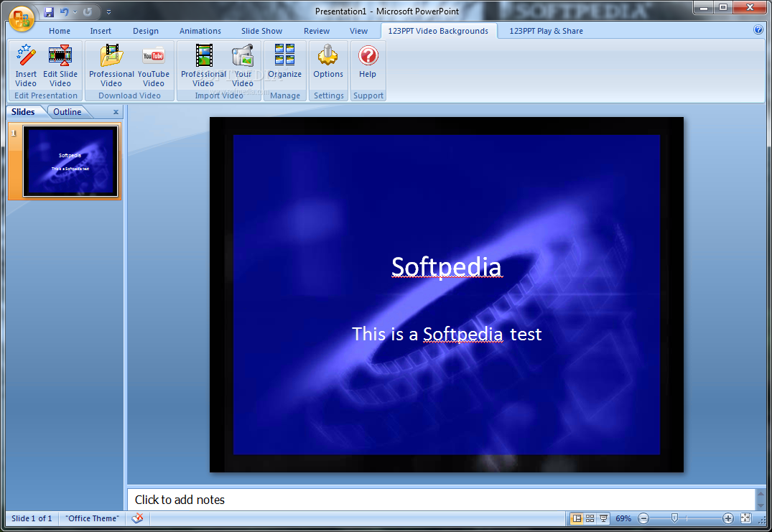Open the Undo history dropdown arrow

pyautogui.click(x=75, y=11)
